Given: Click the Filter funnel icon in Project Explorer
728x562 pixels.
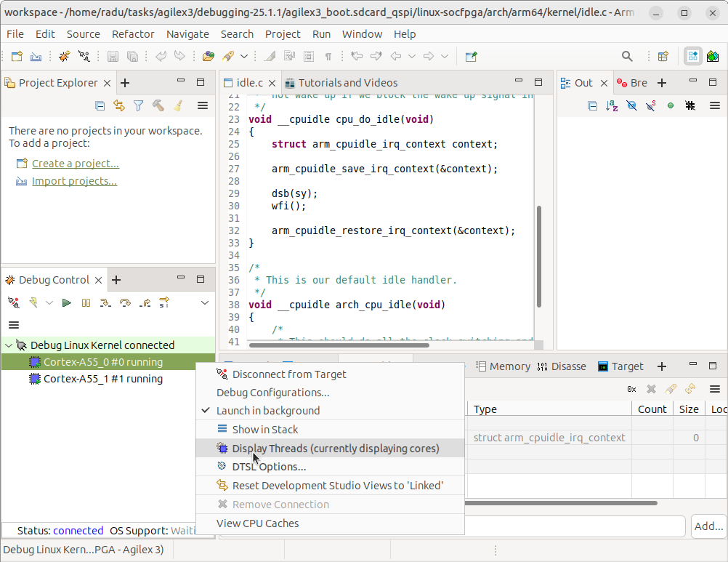Looking at the screenshot, I should pyautogui.click(x=139, y=106).
